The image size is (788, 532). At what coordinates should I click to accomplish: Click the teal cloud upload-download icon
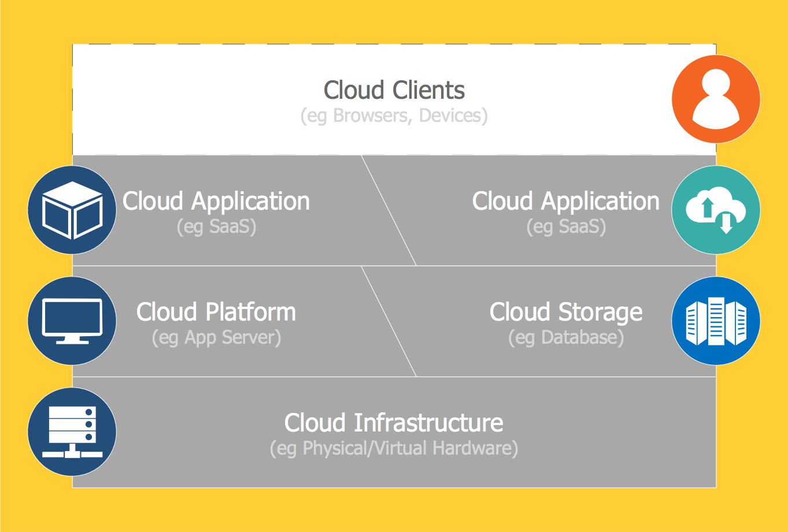point(716,210)
